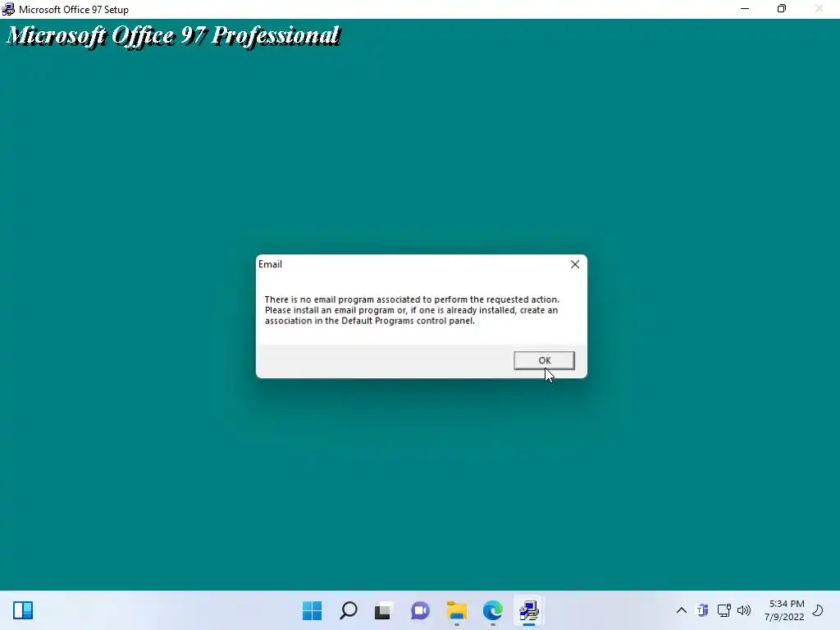Click the 'Microsoft Office 97 Setup' title text
840x630 pixels.
tap(74, 10)
